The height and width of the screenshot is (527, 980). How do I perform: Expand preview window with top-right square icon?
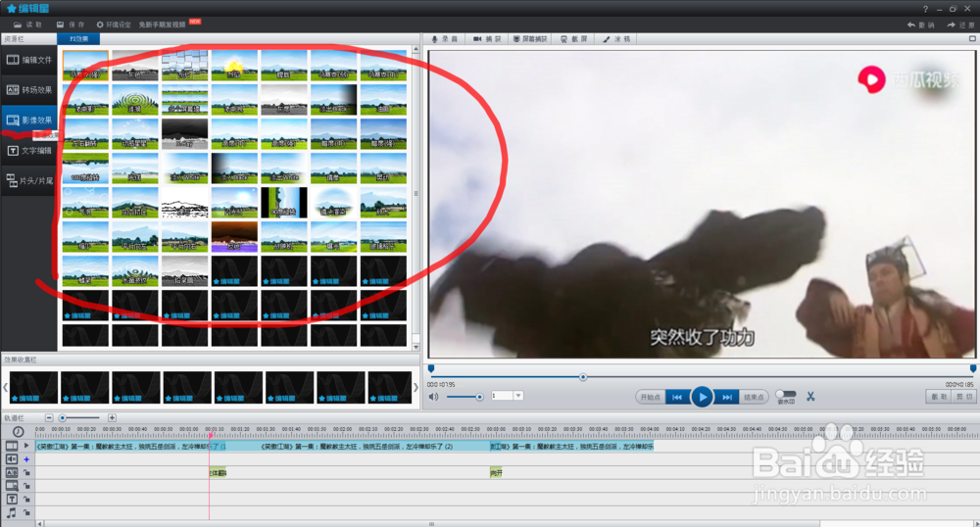972,39
